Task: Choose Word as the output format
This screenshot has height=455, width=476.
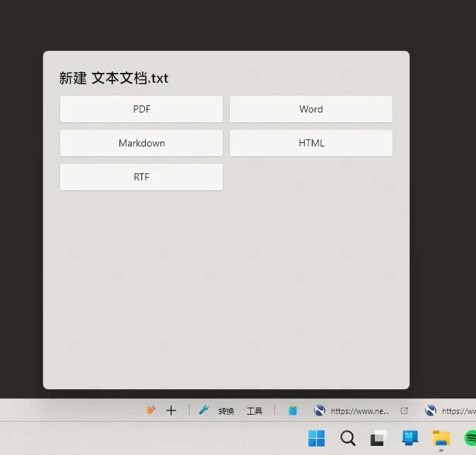Action: coord(311,109)
